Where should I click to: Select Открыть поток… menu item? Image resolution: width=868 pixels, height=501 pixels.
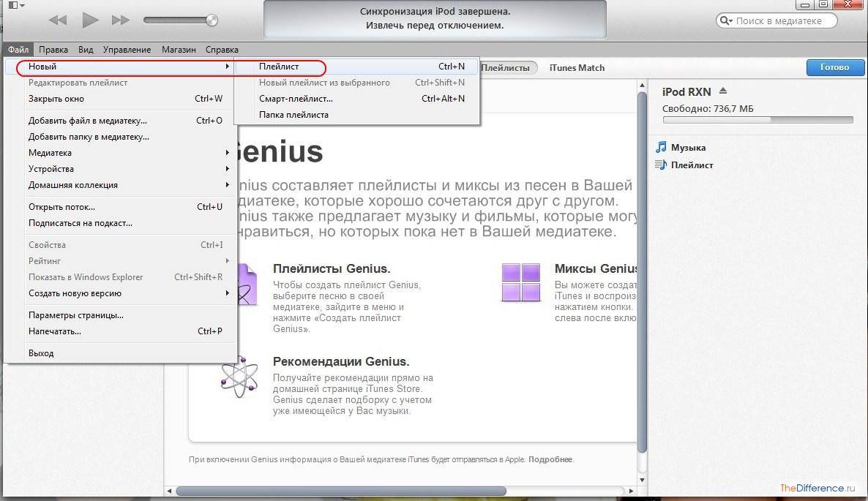[x=121, y=207]
